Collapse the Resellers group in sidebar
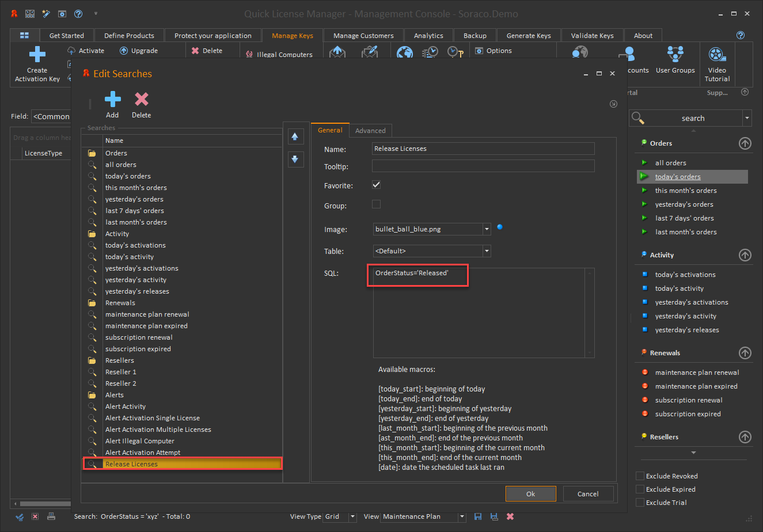 click(745, 437)
